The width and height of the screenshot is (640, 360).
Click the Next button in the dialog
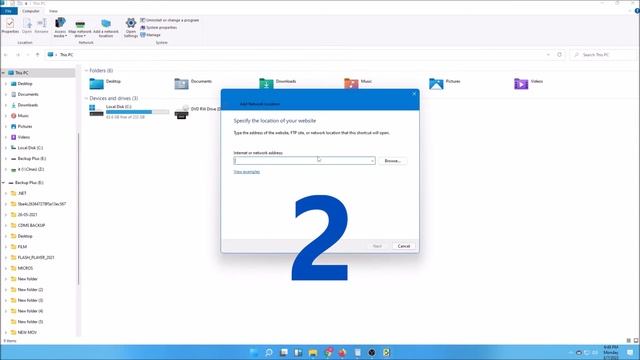(377, 246)
